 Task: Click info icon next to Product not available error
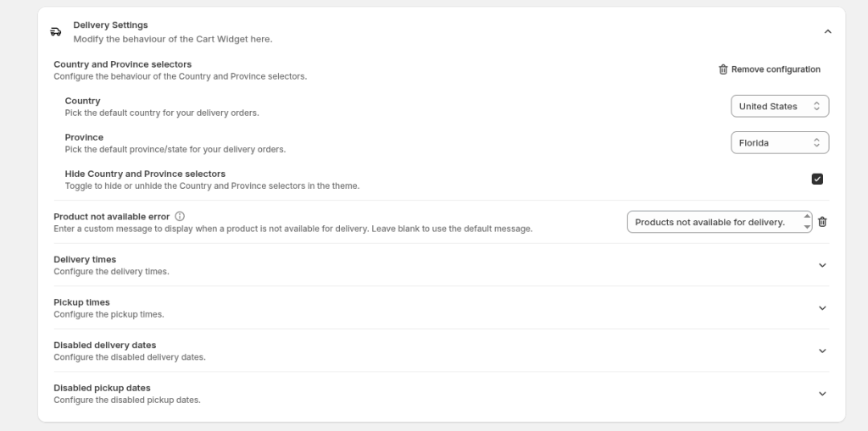[x=180, y=217]
